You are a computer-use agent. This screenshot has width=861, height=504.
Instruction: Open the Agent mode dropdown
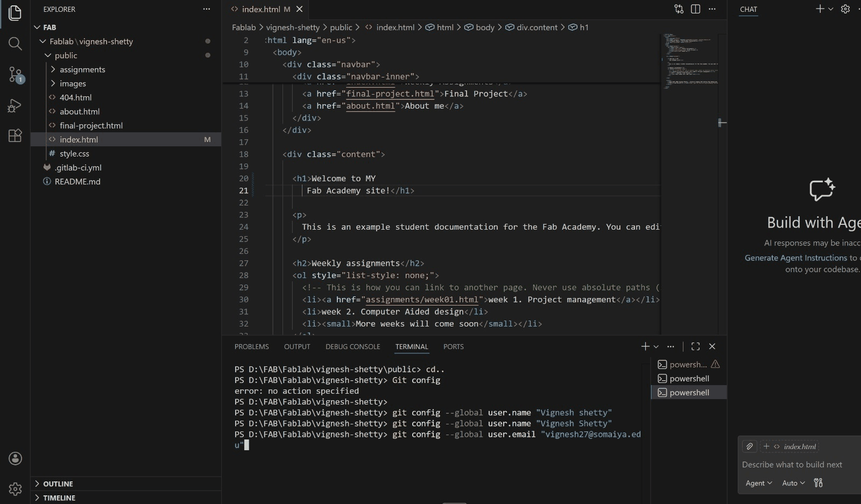point(759,483)
